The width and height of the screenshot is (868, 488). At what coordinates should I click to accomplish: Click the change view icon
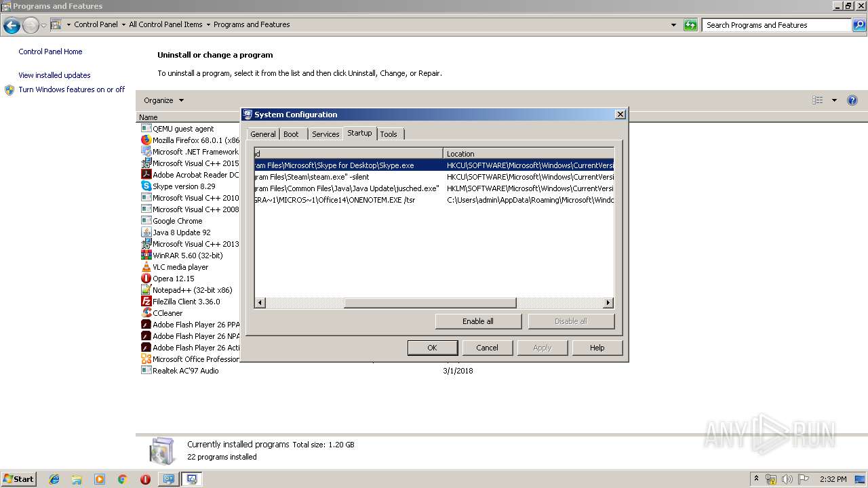click(x=818, y=100)
